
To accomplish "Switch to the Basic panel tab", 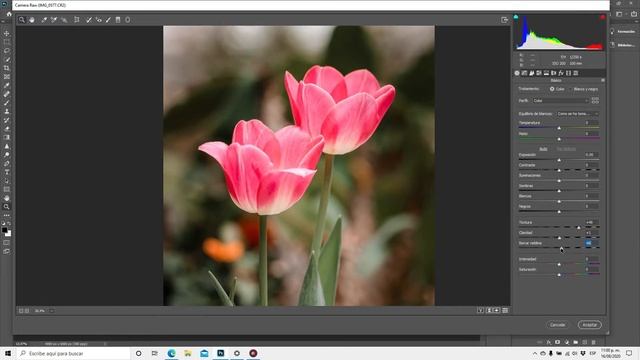I will [x=517, y=73].
